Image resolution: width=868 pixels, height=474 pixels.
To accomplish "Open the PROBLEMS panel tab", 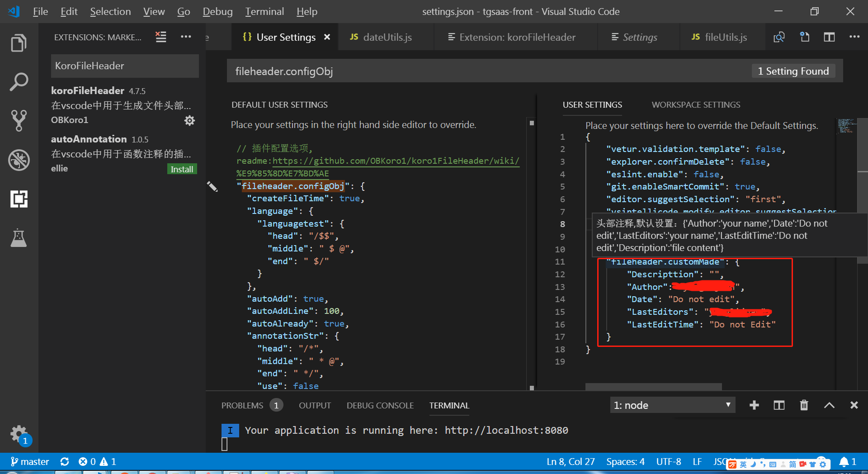I will click(x=242, y=406).
